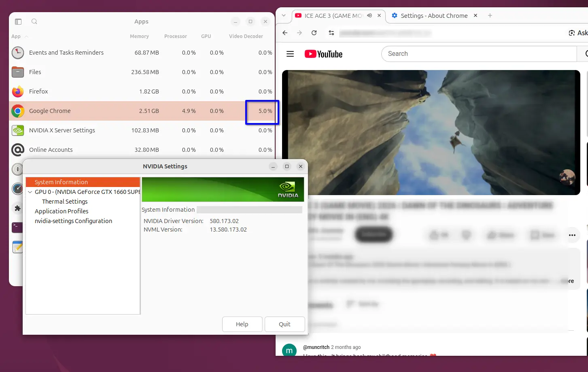Image resolution: width=588 pixels, height=372 pixels.
Task: Click the Help button in NVIDIA Settings
Action: pyautogui.click(x=242, y=324)
